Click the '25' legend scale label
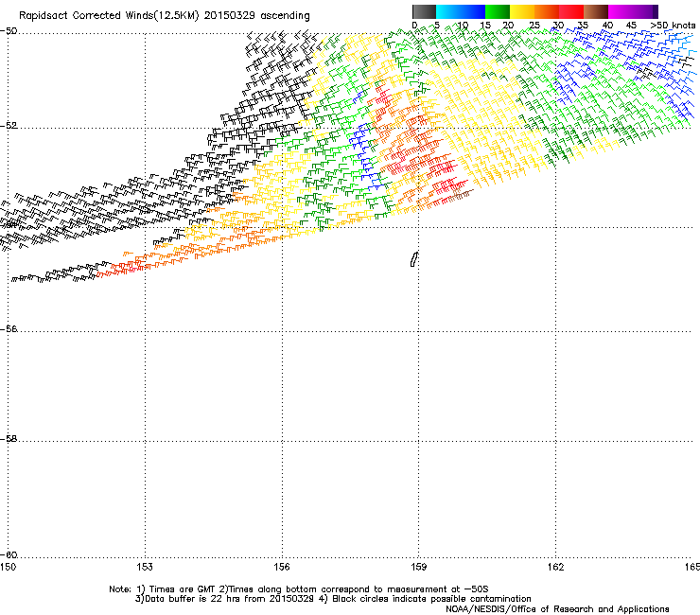Viewport: 700px width, 615px height. (534, 26)
